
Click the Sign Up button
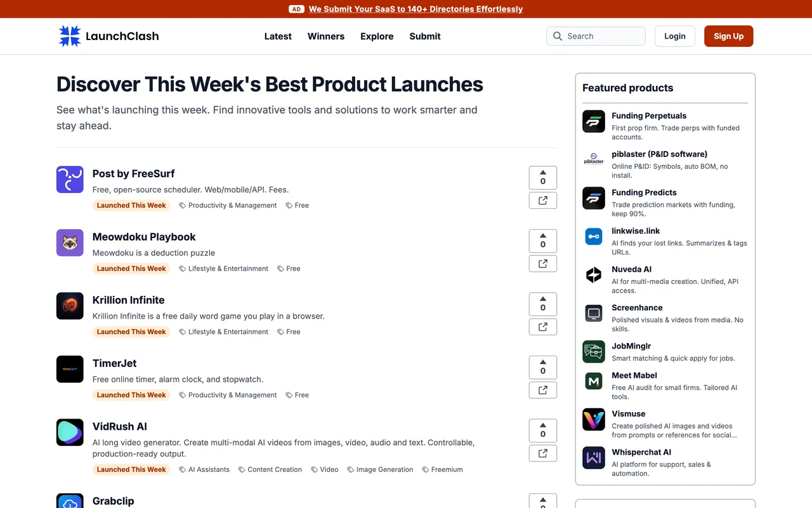(x=728, y=36)
